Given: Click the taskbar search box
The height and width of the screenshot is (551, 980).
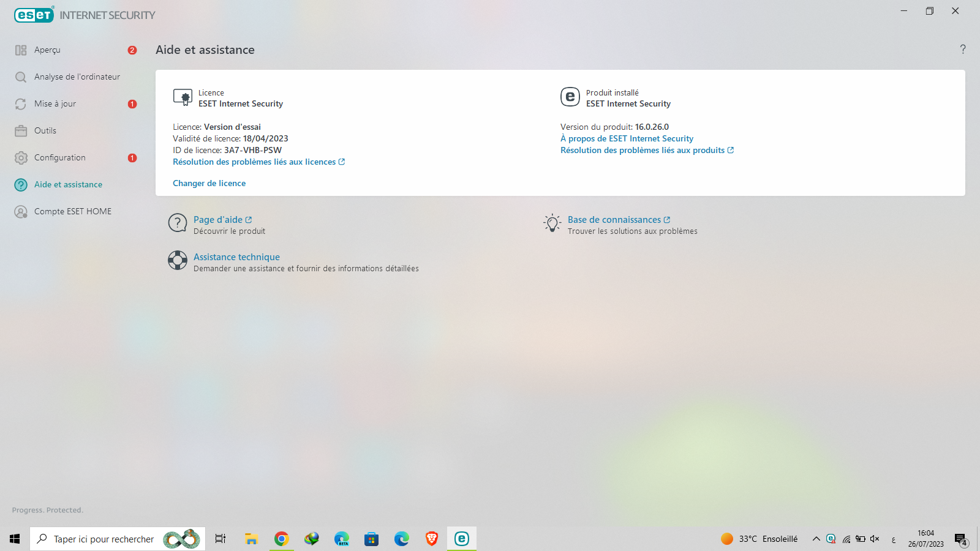Looking at the screenshot, I should point(118,539).
